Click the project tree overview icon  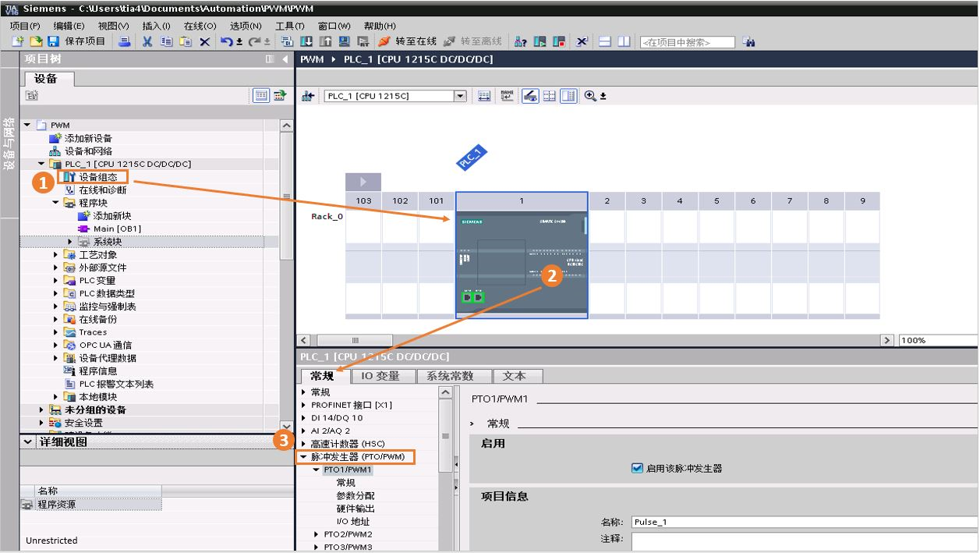261,95
